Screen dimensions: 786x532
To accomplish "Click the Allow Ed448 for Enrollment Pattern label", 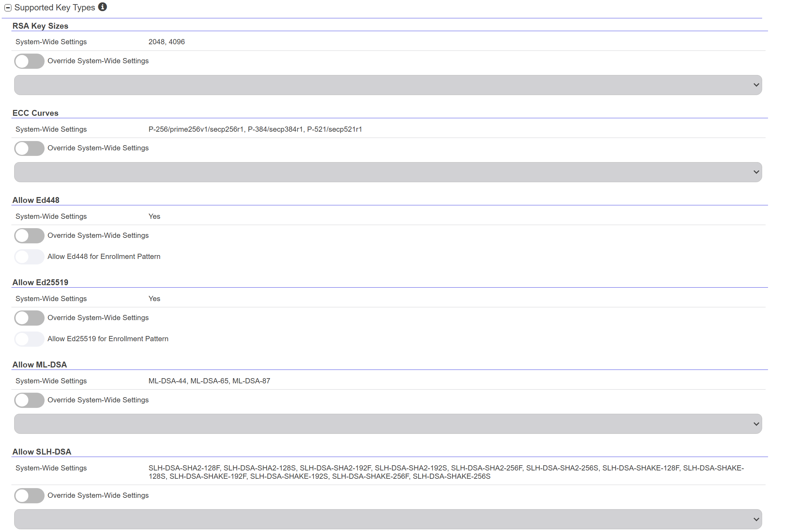I will pos(104,256).
